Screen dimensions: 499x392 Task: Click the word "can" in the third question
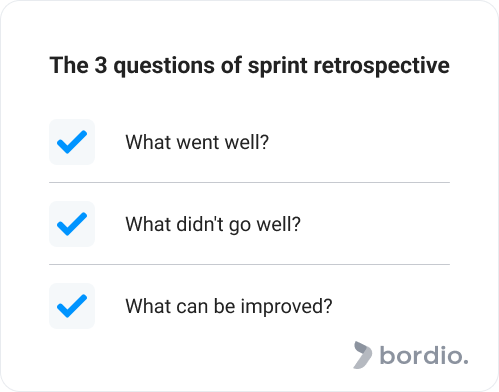pos(192,307)
